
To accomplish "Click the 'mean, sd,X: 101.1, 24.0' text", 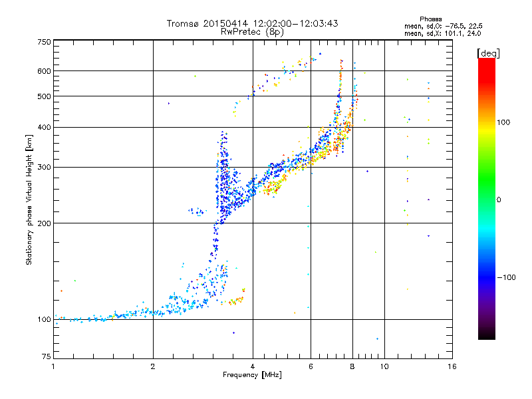I will tap(442, 33).
